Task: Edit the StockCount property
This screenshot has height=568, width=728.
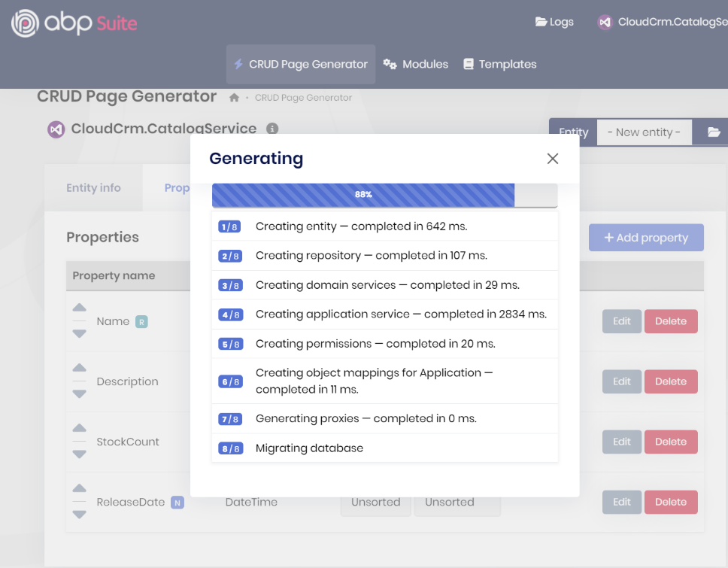Action: 621,442
